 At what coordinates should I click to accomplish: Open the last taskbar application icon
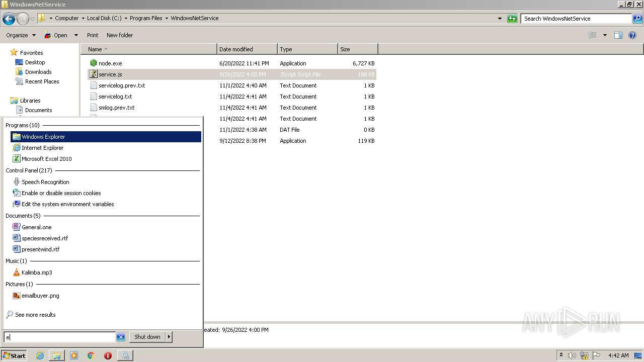pos(125,355)
